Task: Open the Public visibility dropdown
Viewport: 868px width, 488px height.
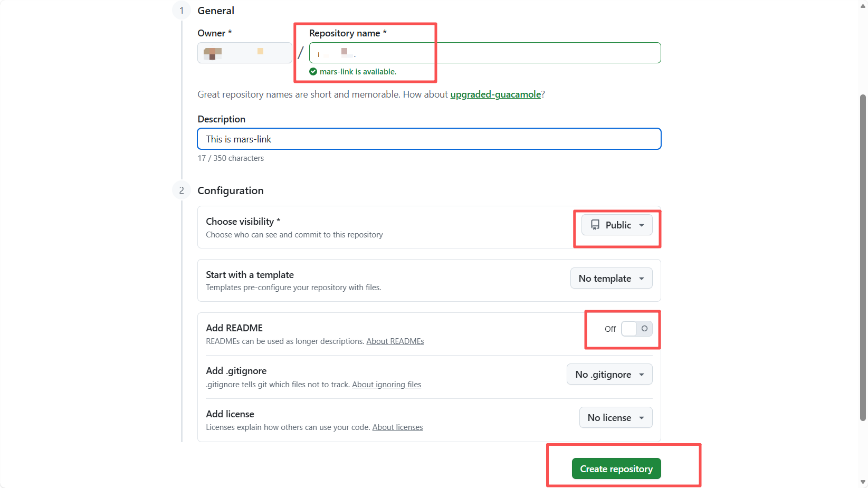Action: tap(617, 225)
